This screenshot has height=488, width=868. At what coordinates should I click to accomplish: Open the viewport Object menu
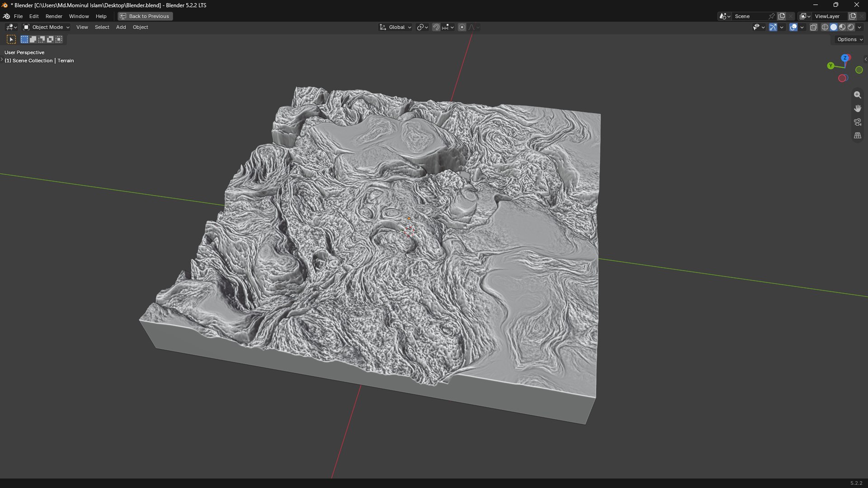pos(140,28)
